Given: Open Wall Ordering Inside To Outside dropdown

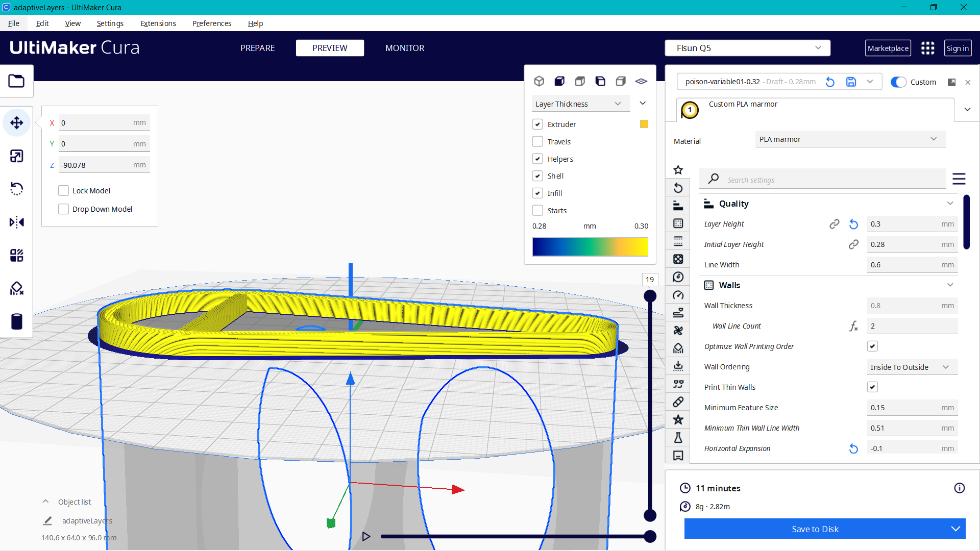Looking at the screenshot, I should pos(912,367).
